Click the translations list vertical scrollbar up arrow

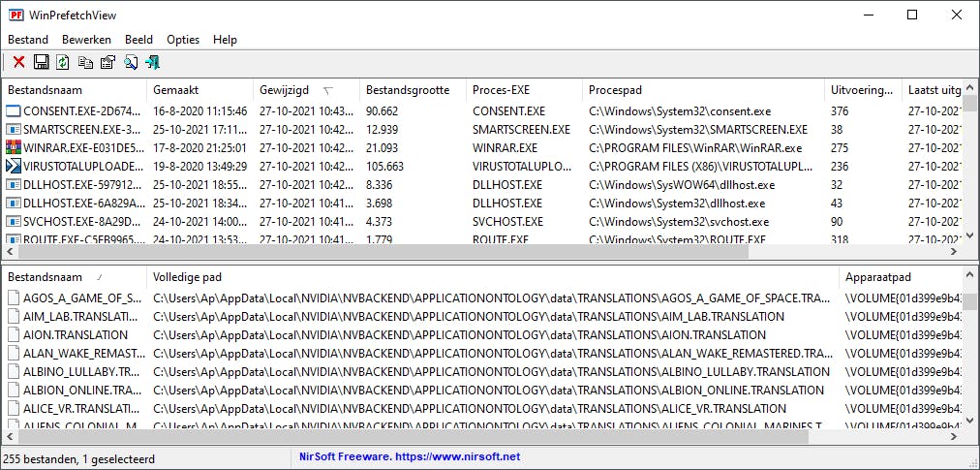click(x=969, y=276)
